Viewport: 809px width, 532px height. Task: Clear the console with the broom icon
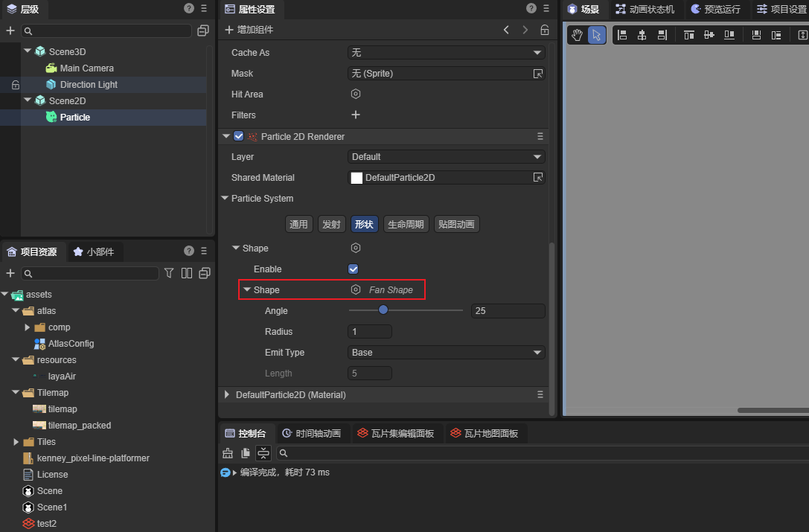(228, 453)
